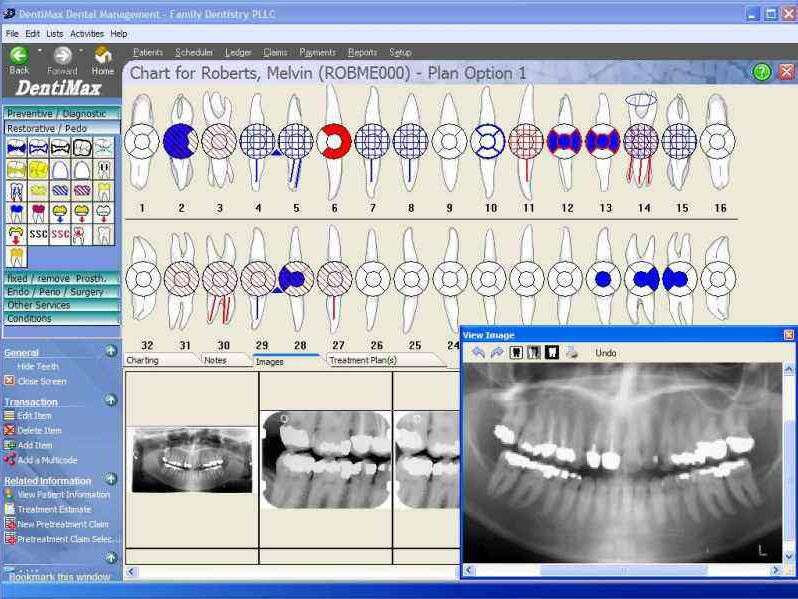
Task: Expand the Preventive / Diagnostic section
Action: click(62, 113)
